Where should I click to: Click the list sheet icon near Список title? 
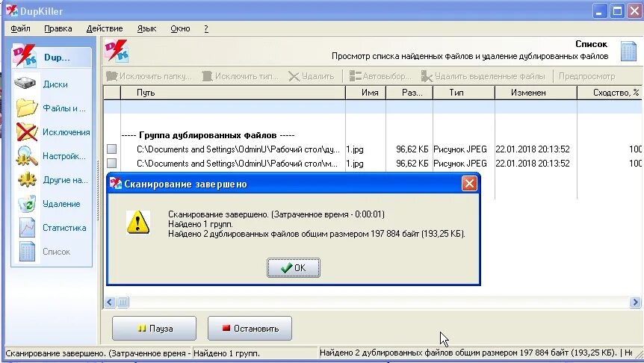[x=628, y=52]
